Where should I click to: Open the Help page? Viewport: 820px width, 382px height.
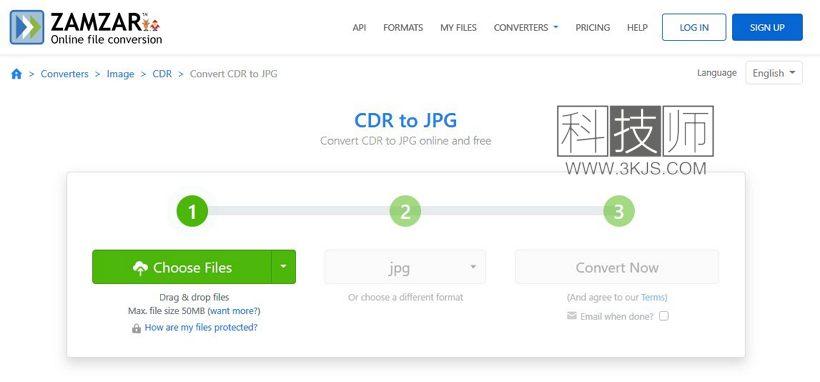(637, 28)
